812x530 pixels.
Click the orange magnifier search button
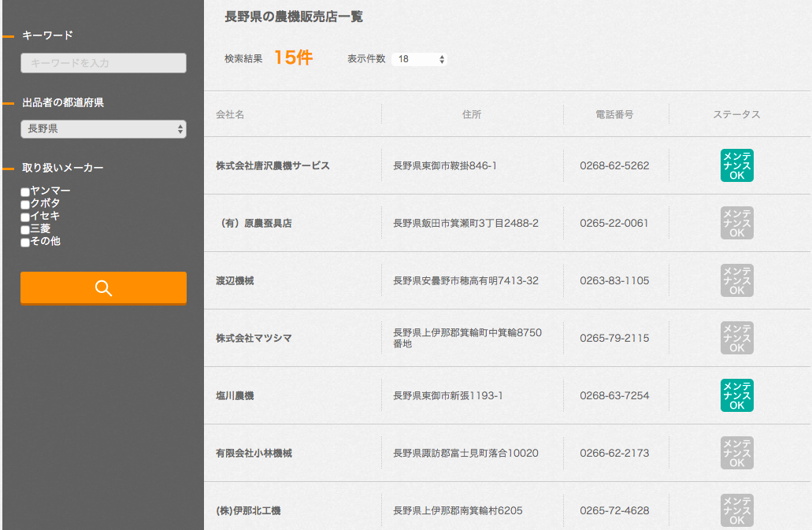coord(104,287)
